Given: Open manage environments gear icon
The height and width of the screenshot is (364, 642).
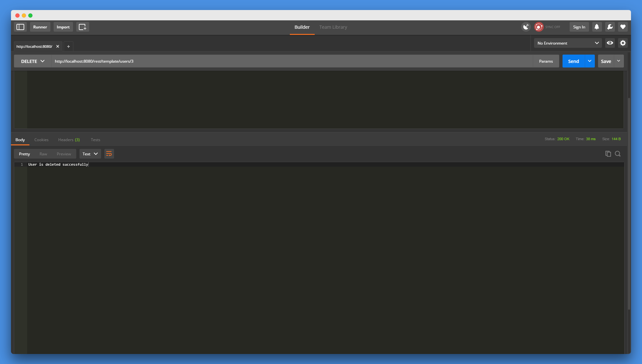Looking at the screenshot, I should [x=623, y=43].
